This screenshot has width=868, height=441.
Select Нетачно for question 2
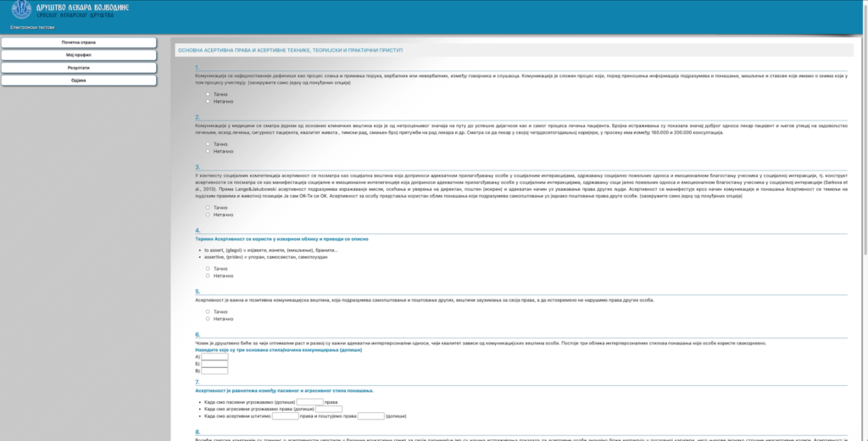pos(209,151)
